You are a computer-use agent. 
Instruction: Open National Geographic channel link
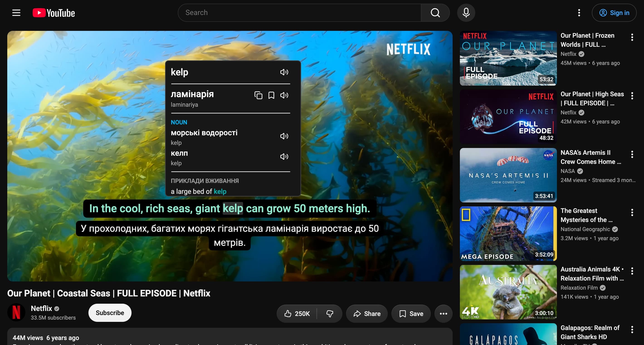[585, 229]
